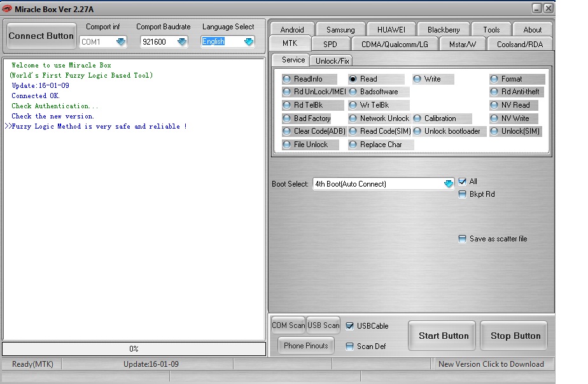588x384 pixels.
Task: Open the Comport inf COM1 dropdown arrow
Action: click(x=121, y=41)
